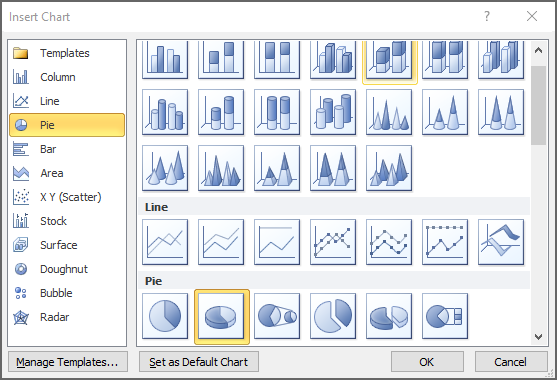Click the Manage Templates button
Image resolution: width=557 pixels, height=380 pixels.
point(67,362)
